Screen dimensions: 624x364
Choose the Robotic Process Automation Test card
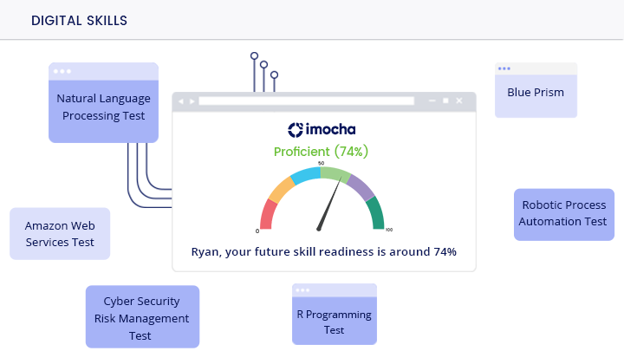(564, 214)
